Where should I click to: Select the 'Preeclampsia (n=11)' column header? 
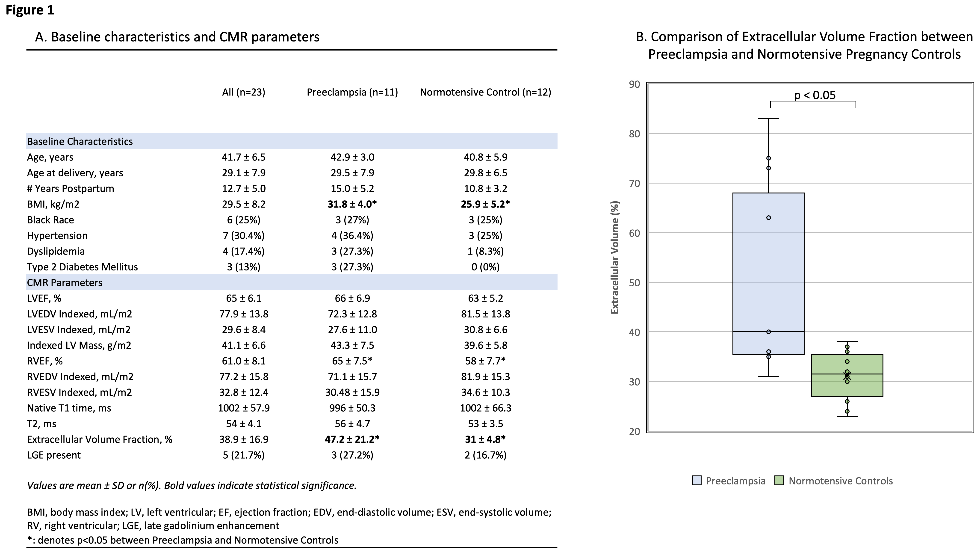pos(352,92)
